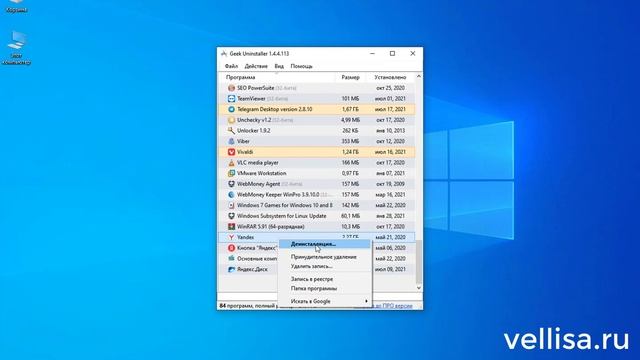Screen dimensions: 640x360
Task: Click the "окт 19, 2009" install date
Action: tap(390, 184)
